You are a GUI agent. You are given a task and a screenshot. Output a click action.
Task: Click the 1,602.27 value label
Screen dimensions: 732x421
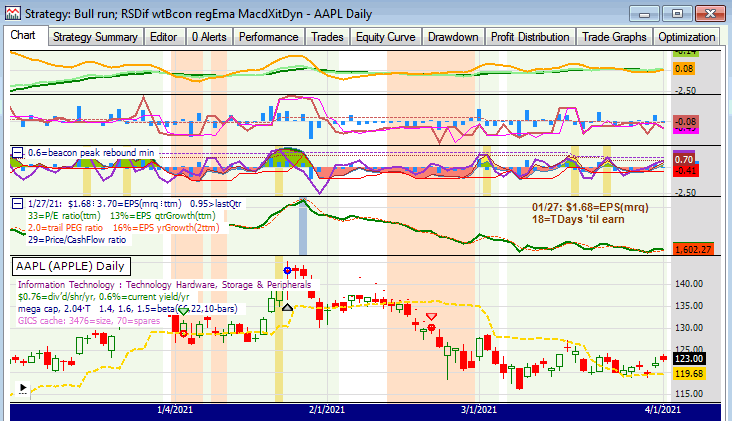click(x=693, y=250)
